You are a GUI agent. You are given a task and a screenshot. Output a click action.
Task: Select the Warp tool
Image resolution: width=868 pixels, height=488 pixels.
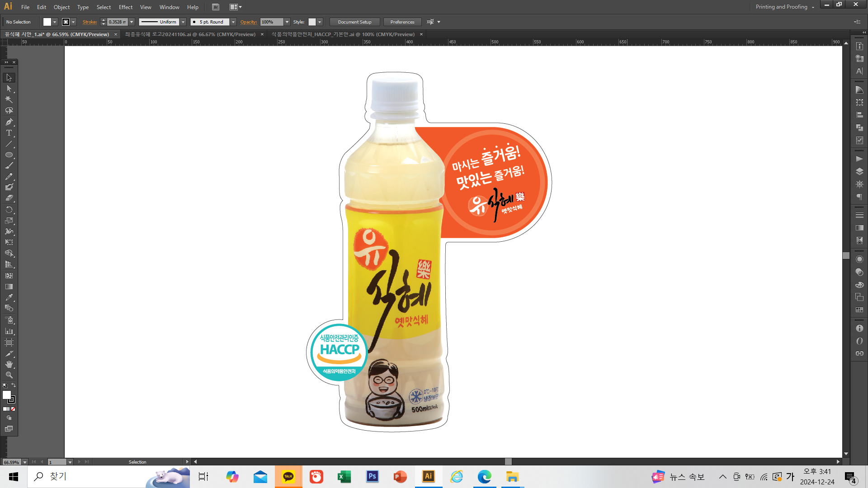pyautogui.click(x=9, y=231)
